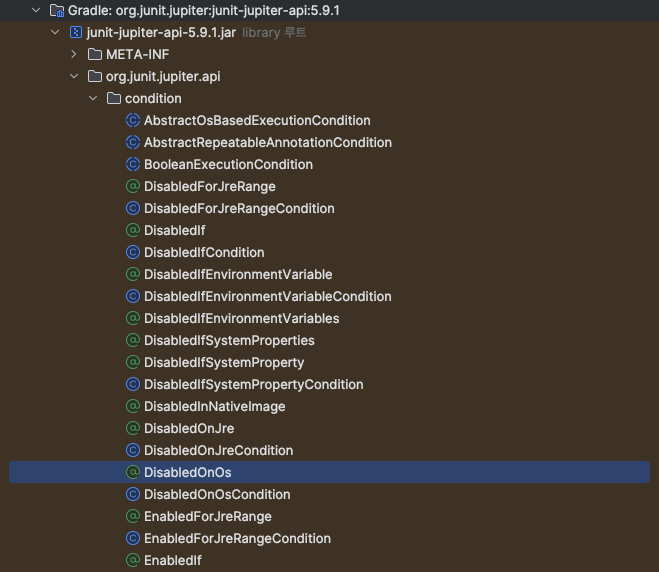
Task: Select the highlighted DisabledOnOs name
Action: click(x=187, y=472)
